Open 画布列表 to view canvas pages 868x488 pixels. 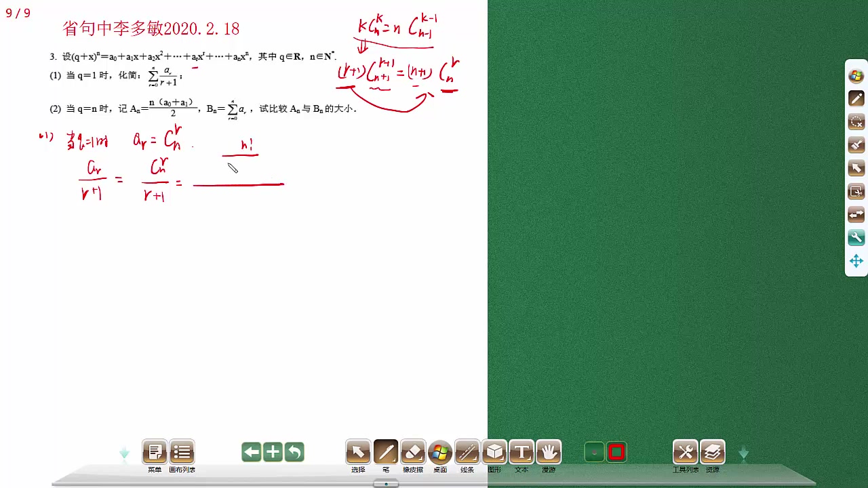[182, 452]
